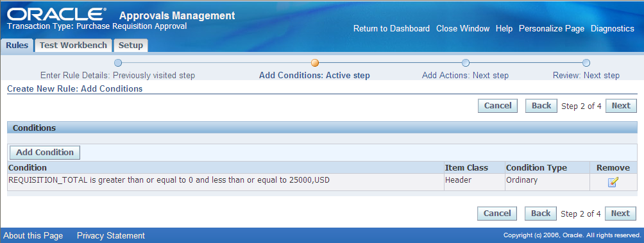Click the Add Condition button
This screenshot has width=644, height=243.
click(45, 153)
